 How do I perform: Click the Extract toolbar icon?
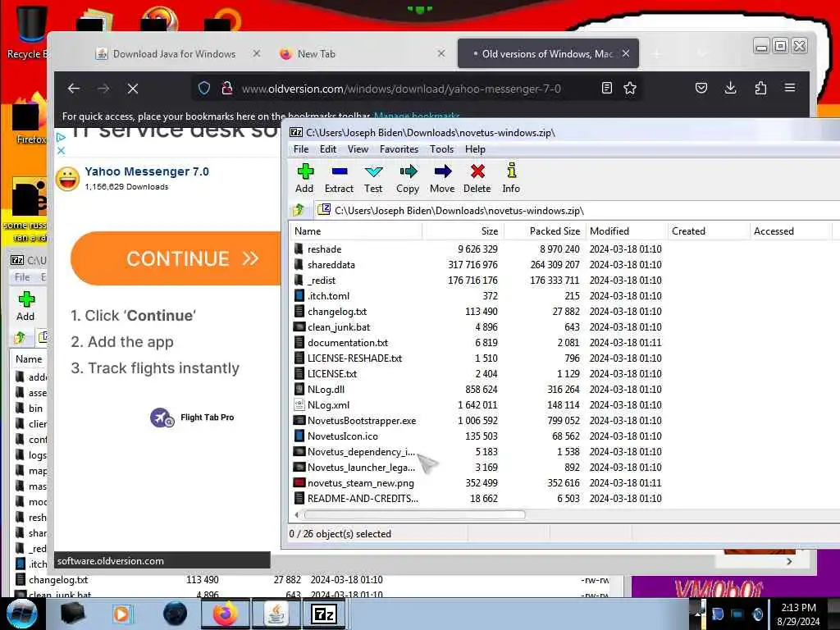(x=339, y=178)
